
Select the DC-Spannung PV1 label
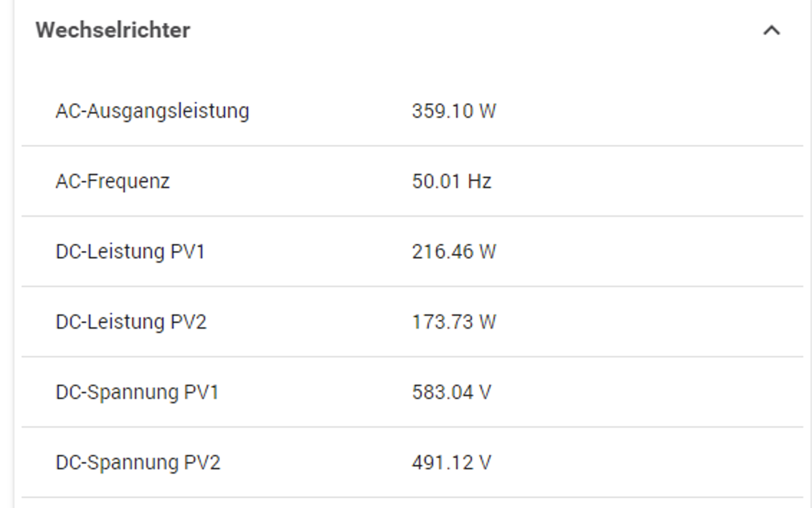137,392
